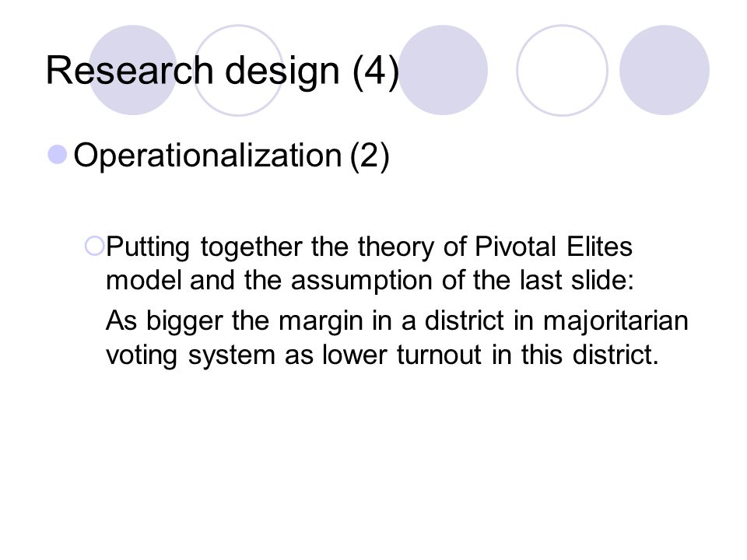Click the filled lavender circle behind the word 'Research'
This screenshot has height=560, width=747.
point(133,70)
